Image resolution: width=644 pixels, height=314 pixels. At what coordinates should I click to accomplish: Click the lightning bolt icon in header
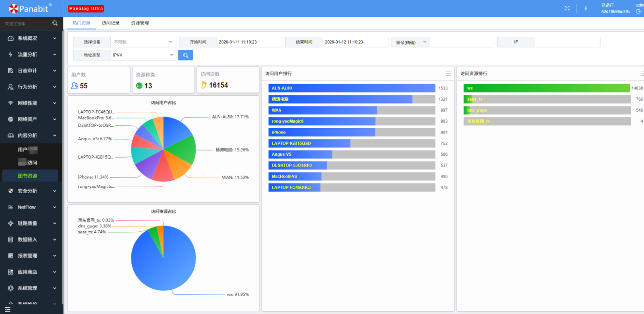[x=586, y=8]
